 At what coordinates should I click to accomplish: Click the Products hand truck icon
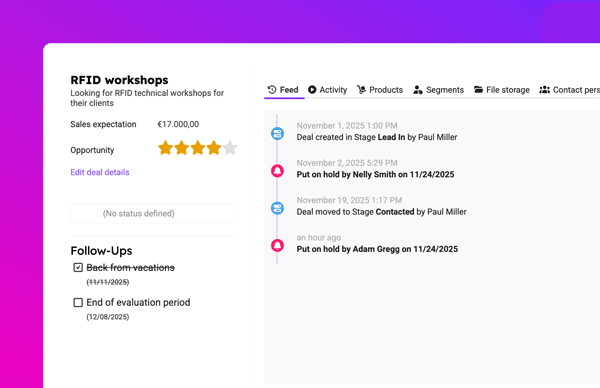[362, 90]
